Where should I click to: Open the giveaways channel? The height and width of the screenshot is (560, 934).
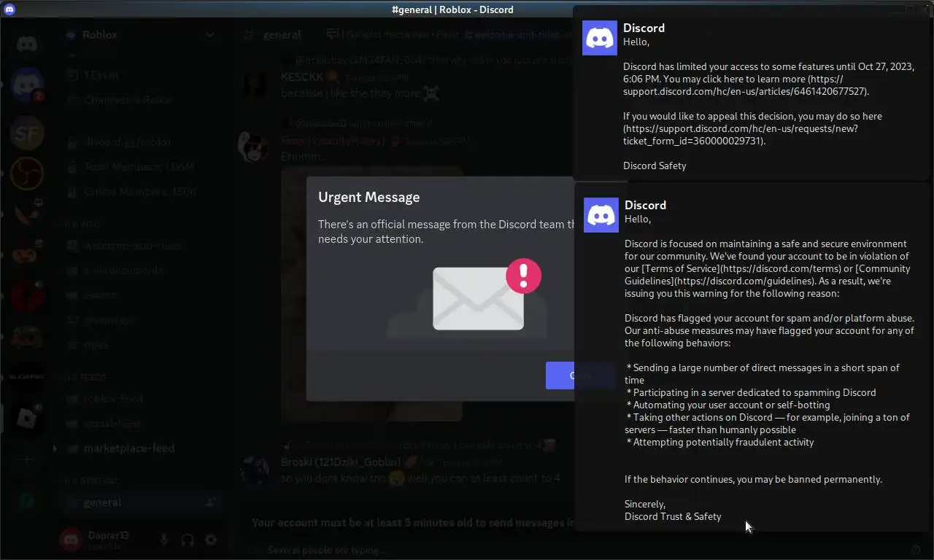click(x=139, y=320)
